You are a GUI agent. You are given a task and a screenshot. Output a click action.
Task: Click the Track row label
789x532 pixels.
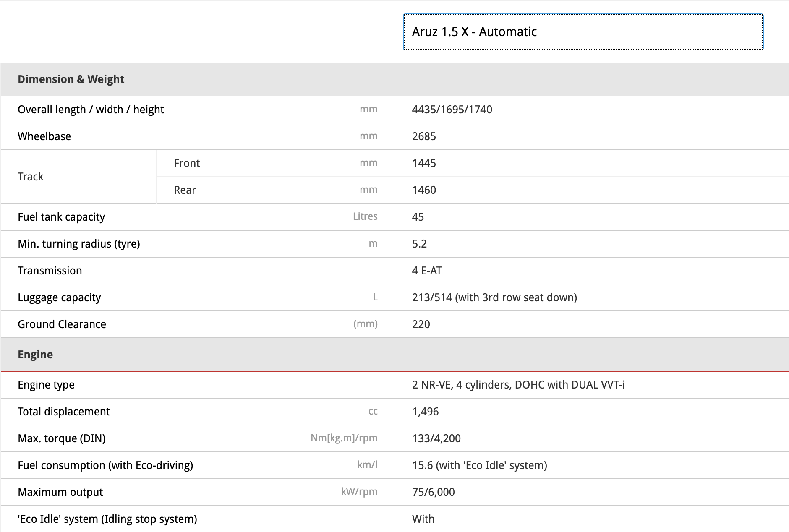[x=30, y=177]
